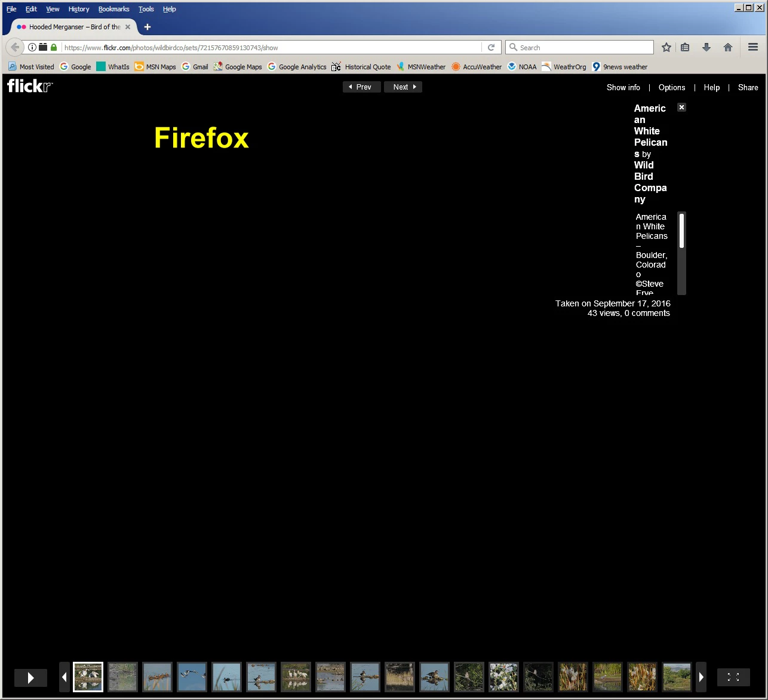
Task: Open the WeathrOrg bookmark
Action: pyautogui.click(x=564, y=67)
